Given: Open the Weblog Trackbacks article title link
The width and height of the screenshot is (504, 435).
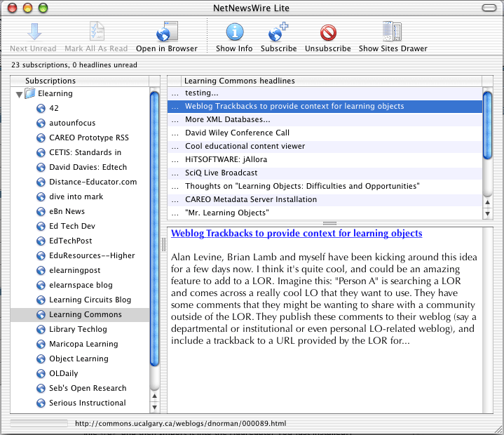Looking at the screenshot, I should click(297, 233).
